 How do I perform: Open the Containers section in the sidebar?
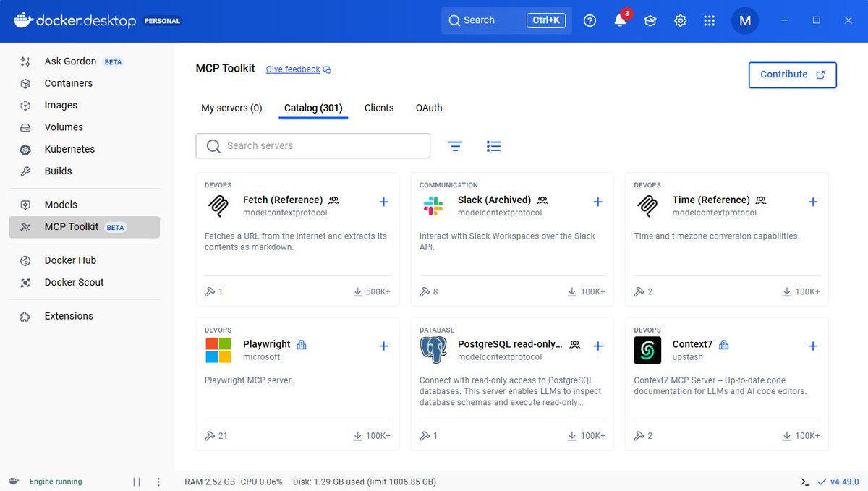68,83
